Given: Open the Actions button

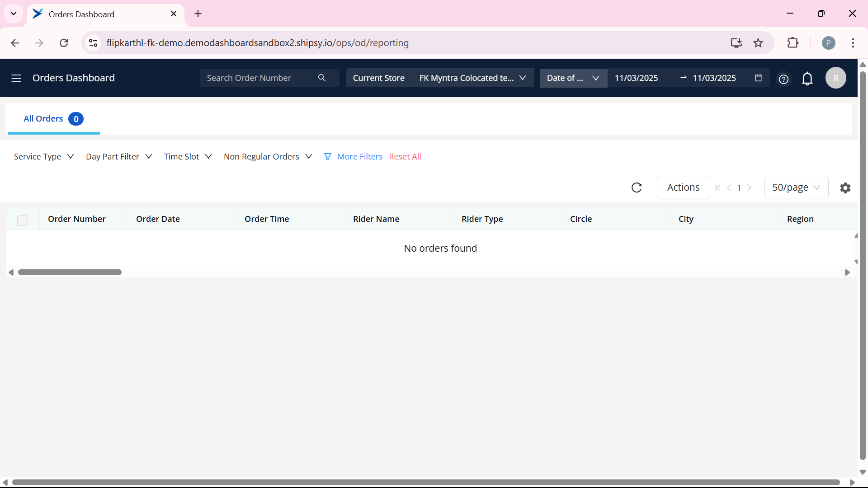Looking at the screenshot, I should pyautogui.click(x=683, y=188).
